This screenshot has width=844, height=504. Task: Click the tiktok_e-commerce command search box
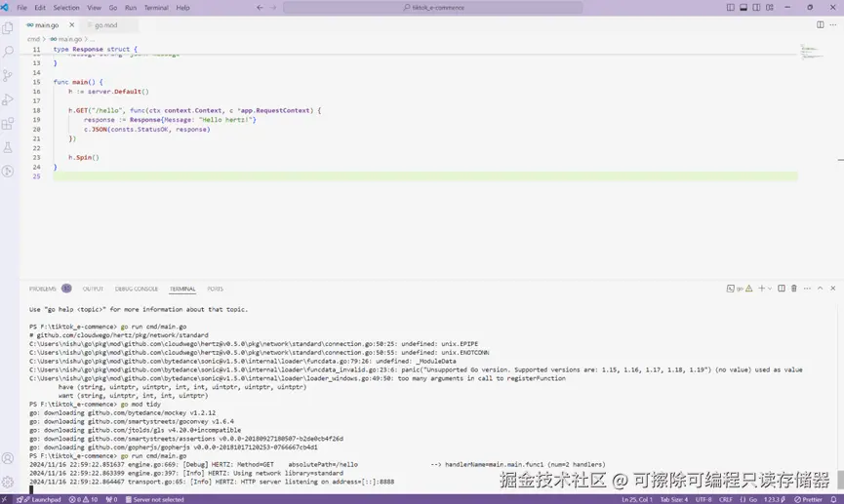point(433,8)
